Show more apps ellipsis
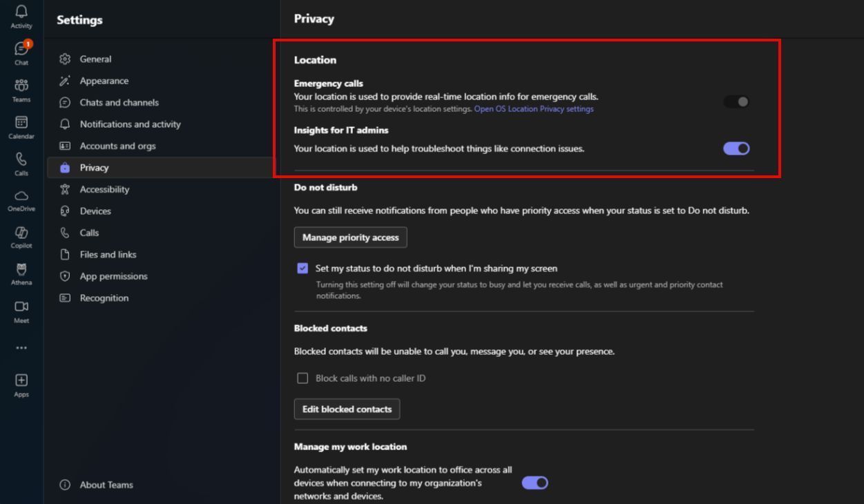 click(21, 348)
